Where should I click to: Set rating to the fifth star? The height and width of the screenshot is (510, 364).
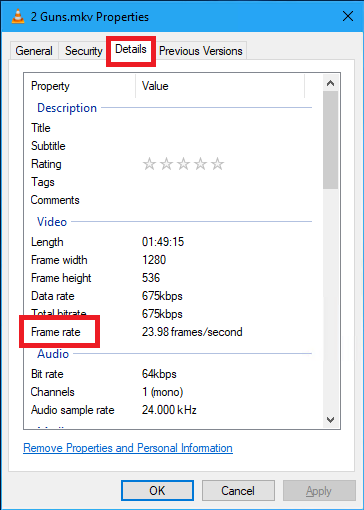pos(218,164)
